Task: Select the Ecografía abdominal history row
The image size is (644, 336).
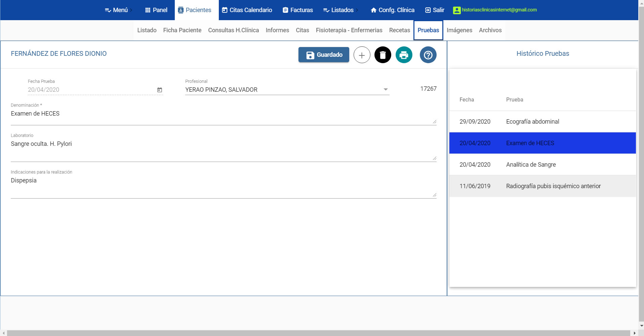Action: point(542,122)
